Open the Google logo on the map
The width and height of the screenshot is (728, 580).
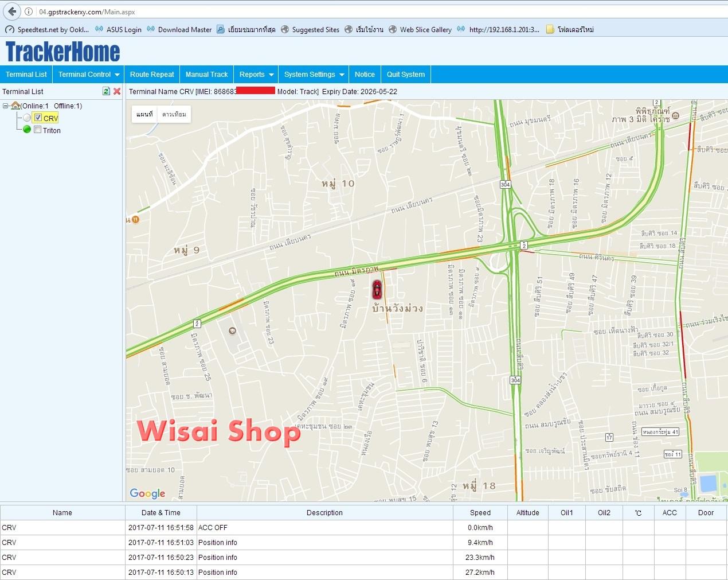point(147,493)
